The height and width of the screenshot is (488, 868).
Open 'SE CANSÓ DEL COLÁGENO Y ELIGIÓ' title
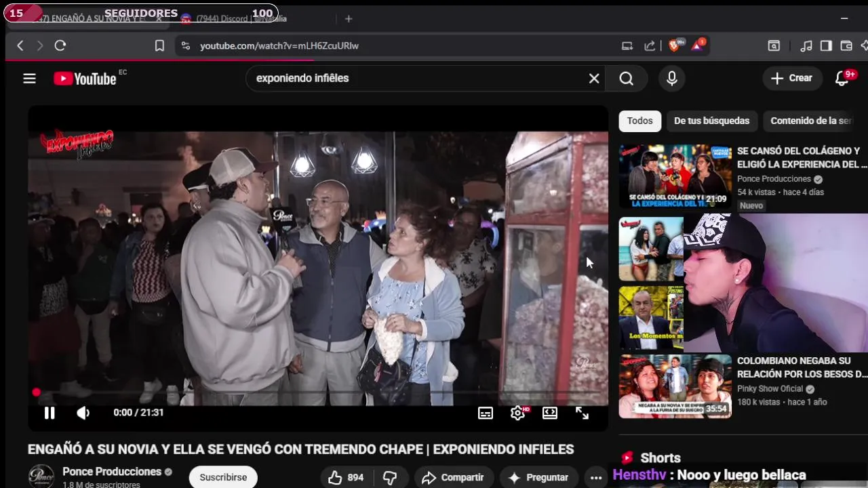click(802, 158)
